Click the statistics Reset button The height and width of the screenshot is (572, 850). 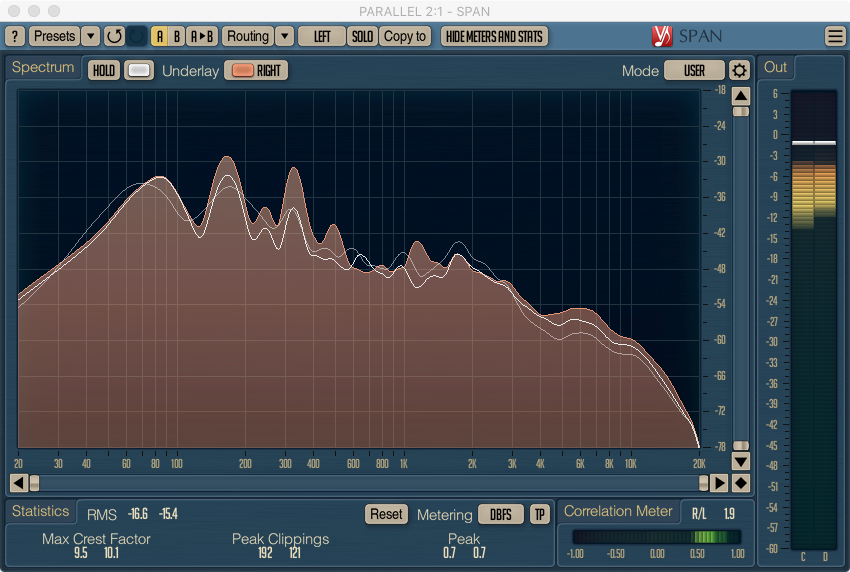click(x=386, y=514)
